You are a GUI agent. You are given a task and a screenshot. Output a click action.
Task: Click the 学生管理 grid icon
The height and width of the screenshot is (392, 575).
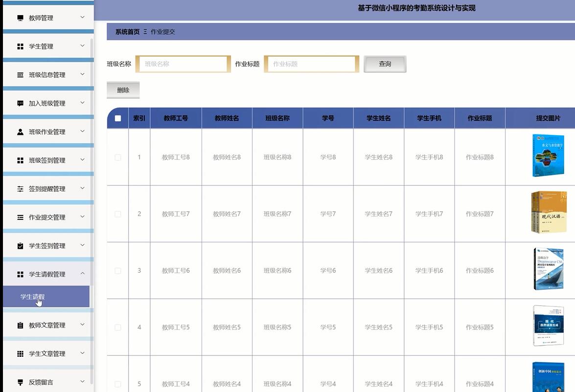(20, 46)
